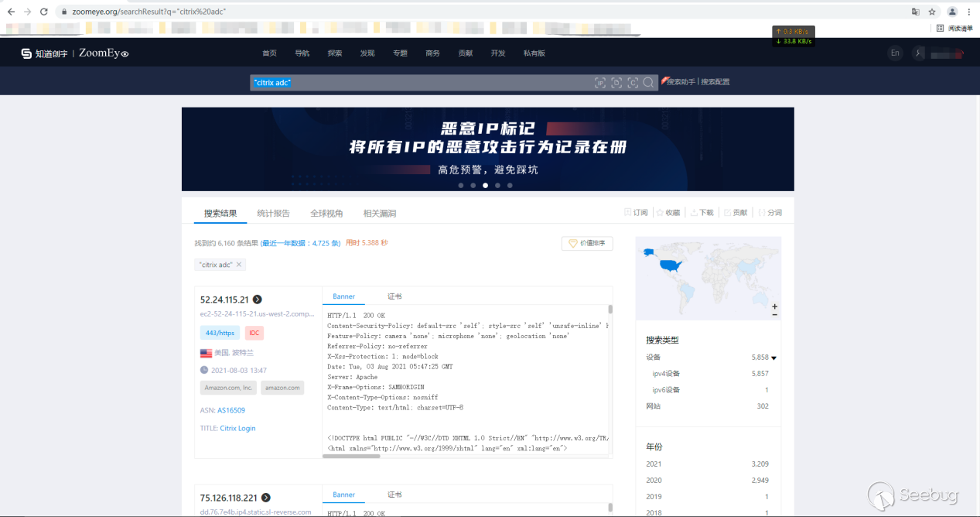
Task: Click the IDC tag
Action: click(254, 333)
